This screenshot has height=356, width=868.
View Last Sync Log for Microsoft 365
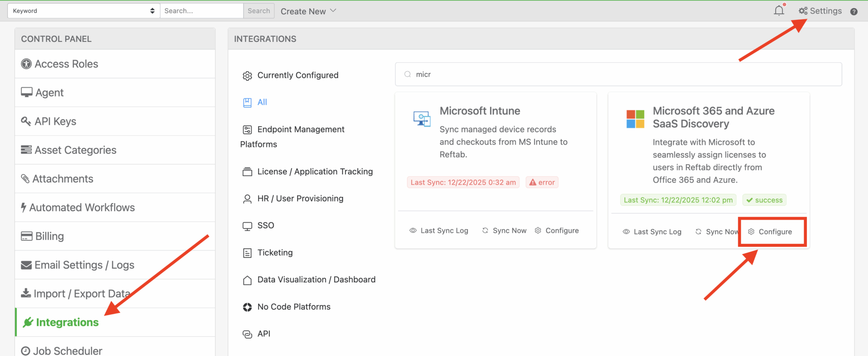click(652, 232)
